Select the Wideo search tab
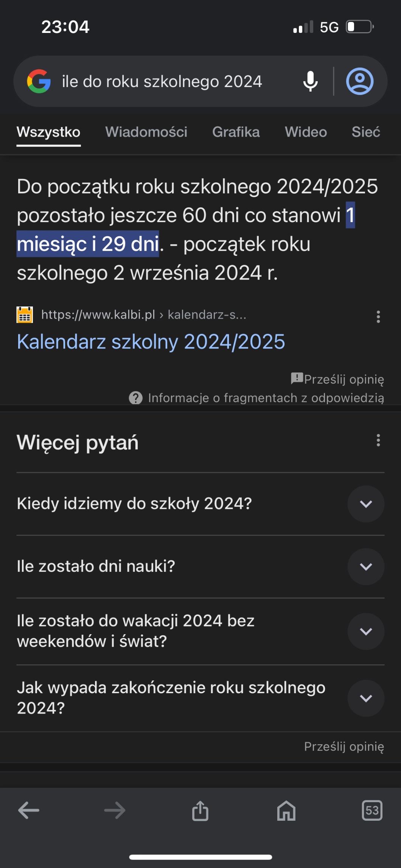The height and width of the screenshot is (868, 401). tap(306, 132)
